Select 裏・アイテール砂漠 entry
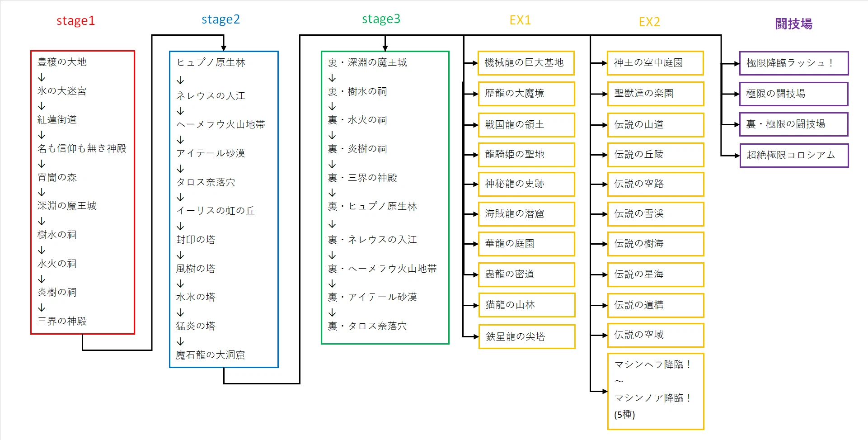This screenshot has height=440, width=868. pos(372,297)
